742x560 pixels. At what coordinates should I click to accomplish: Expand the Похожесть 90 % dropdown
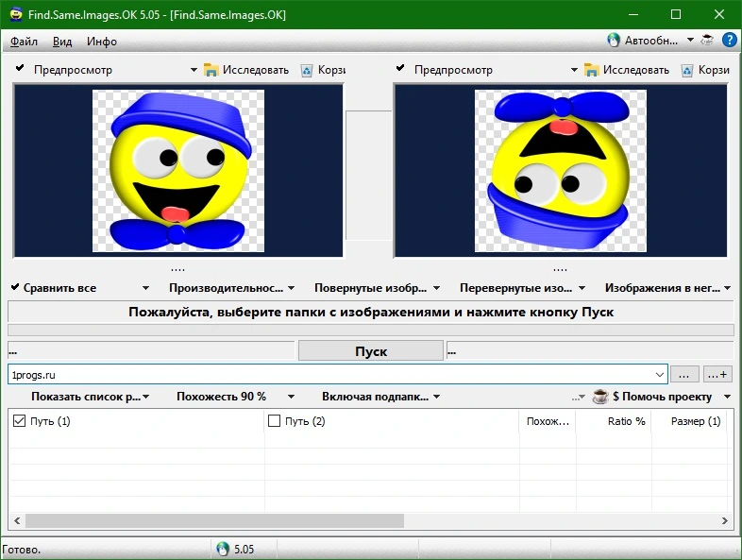click(291, 397)
